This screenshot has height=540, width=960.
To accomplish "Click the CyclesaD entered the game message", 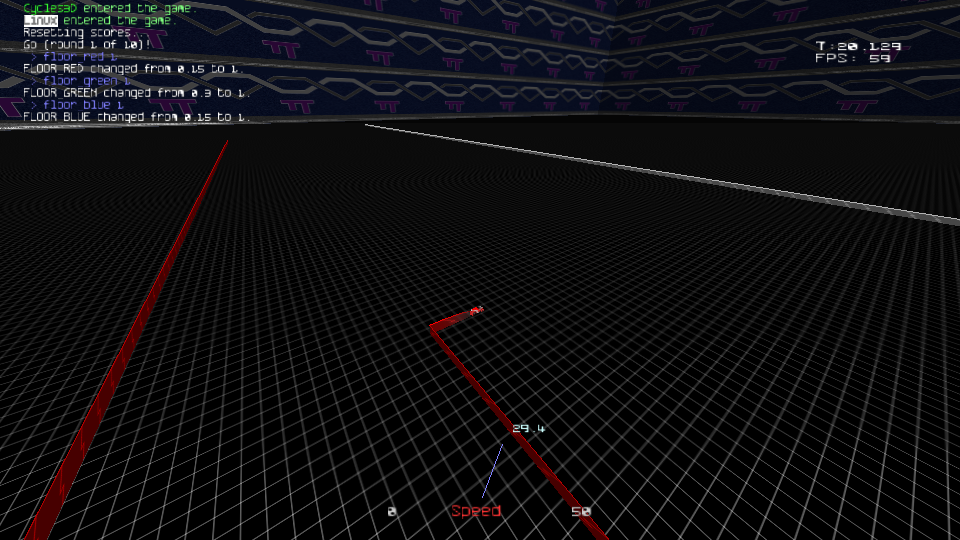I will click(x=108, y=8).
